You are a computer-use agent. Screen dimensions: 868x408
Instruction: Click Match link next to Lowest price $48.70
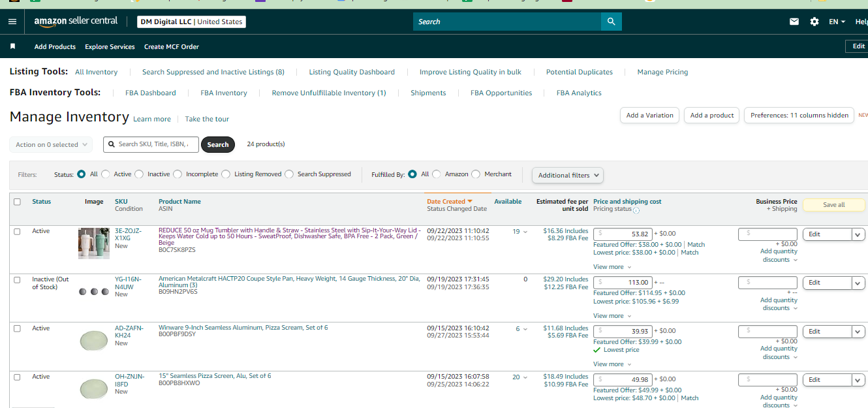click(x=690, y=398)
